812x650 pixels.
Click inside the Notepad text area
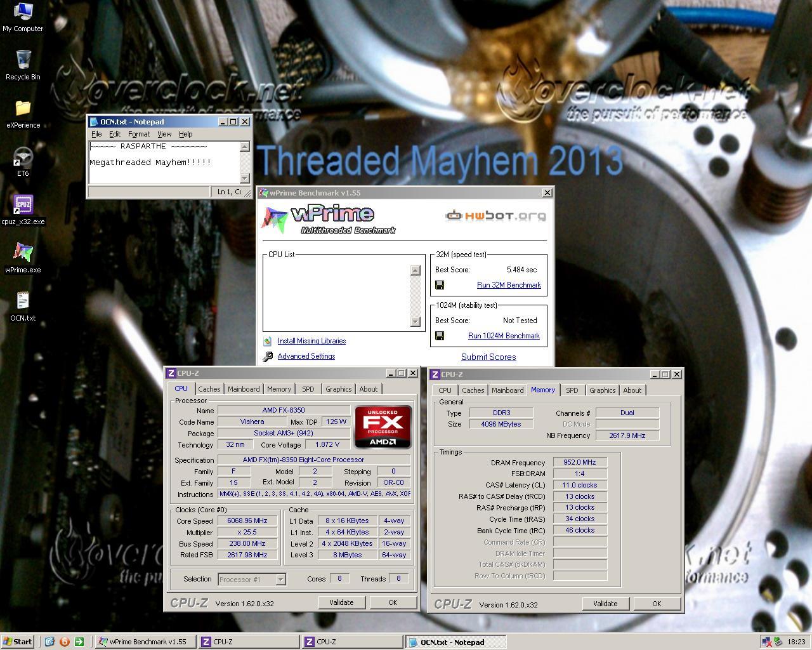point(164,162)
